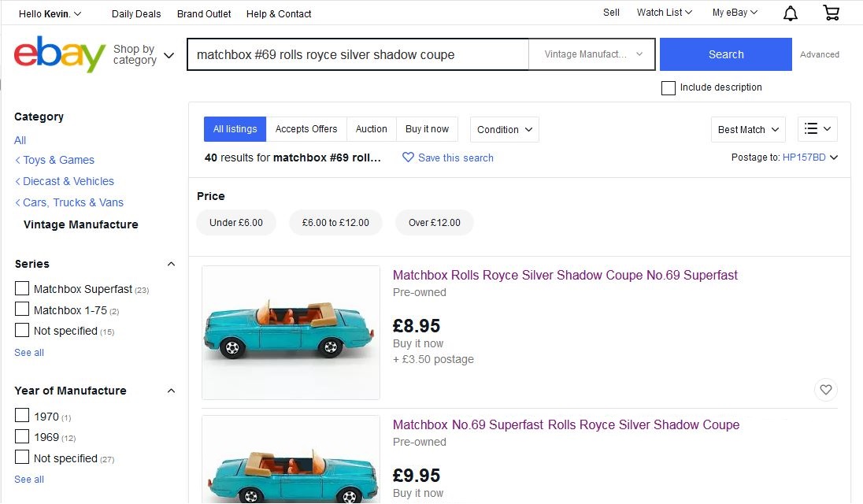Click the search query input field
The height and width of the screenshot is (504, 863).
(x=357, y=54)
